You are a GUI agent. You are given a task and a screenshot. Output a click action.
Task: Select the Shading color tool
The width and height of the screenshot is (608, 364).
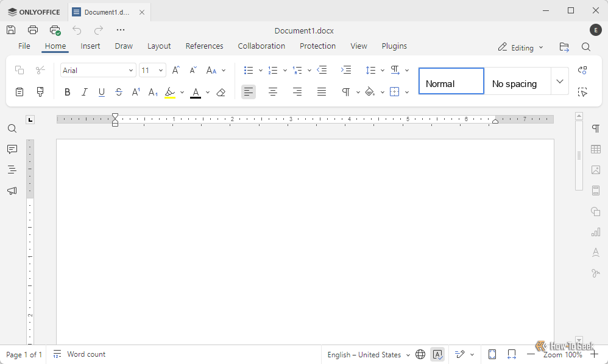pyautogui.click(x=370, y=92)
